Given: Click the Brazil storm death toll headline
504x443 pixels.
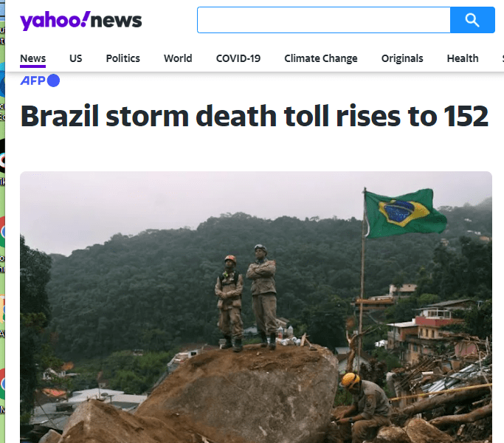Looking at the screenshot, I should click(255, 116).
